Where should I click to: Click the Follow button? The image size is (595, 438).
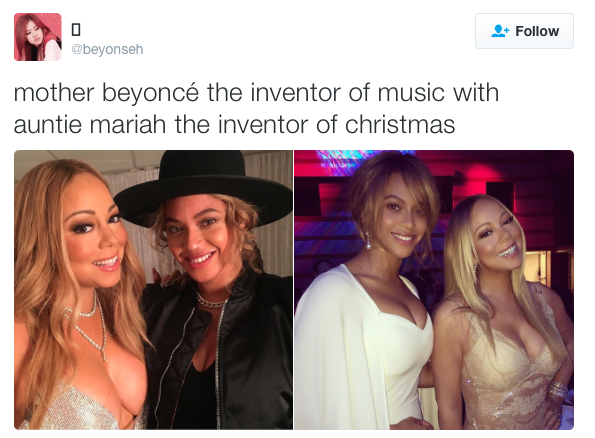(524, 31)
